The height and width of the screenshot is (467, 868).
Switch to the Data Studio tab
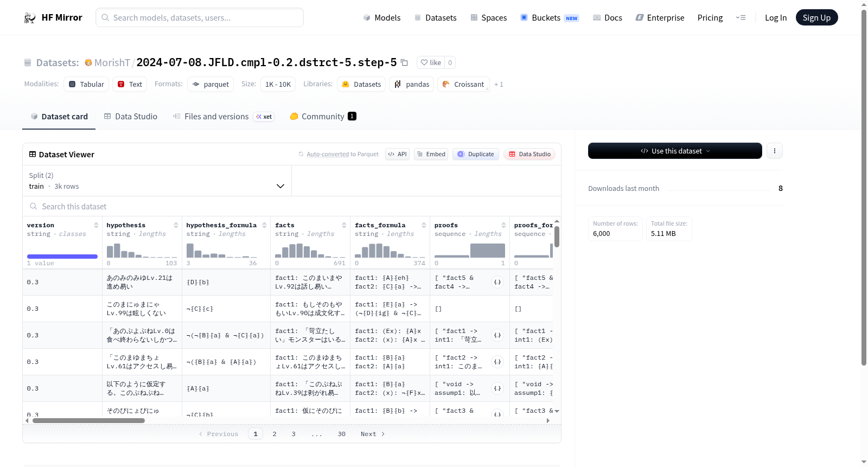tap(131, 116)
